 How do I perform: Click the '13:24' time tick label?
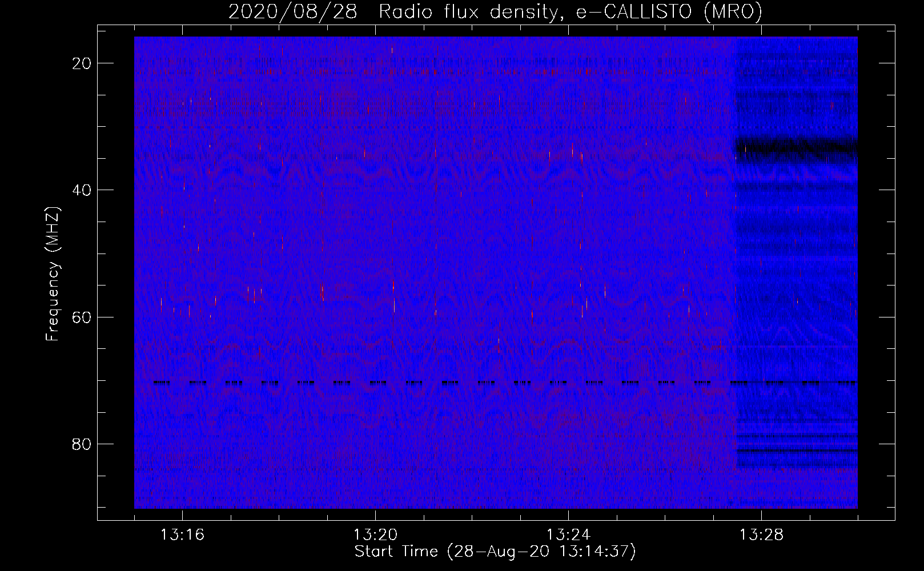point(568,535)
